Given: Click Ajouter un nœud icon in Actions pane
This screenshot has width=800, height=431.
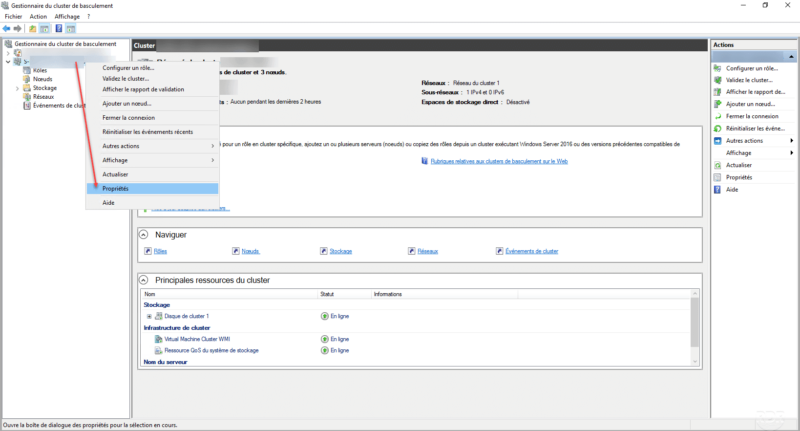Looking at the screenshot, I should pyautogui.click(x=717, y=104).
